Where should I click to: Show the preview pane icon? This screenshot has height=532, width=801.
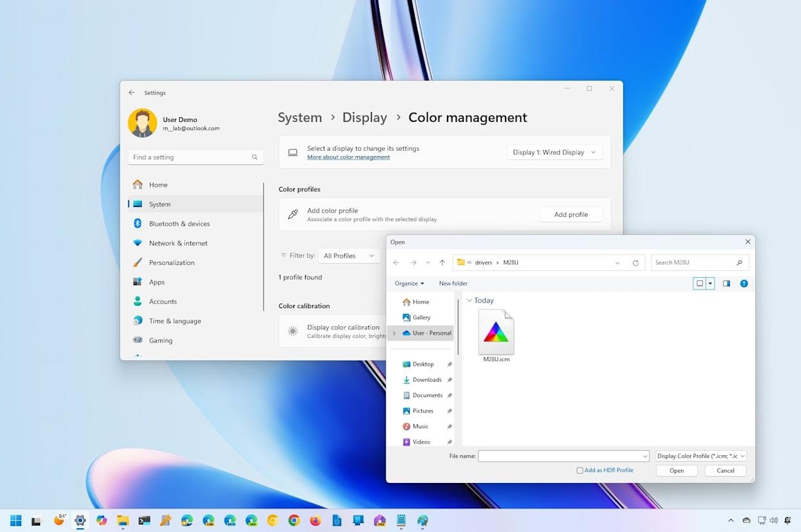click(x=726, y=283)
